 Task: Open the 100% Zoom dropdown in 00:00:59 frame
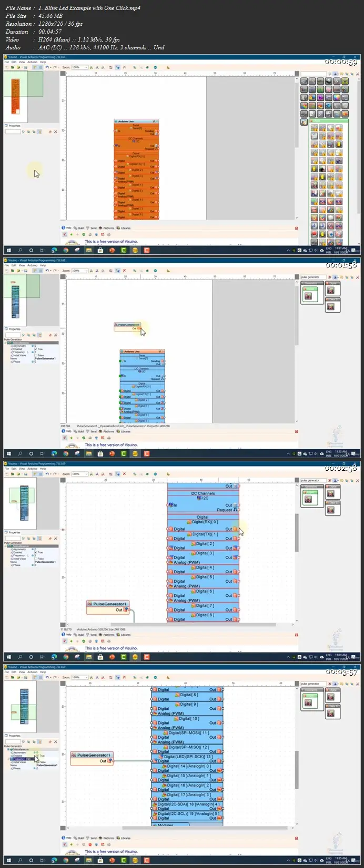coord(87,67)
